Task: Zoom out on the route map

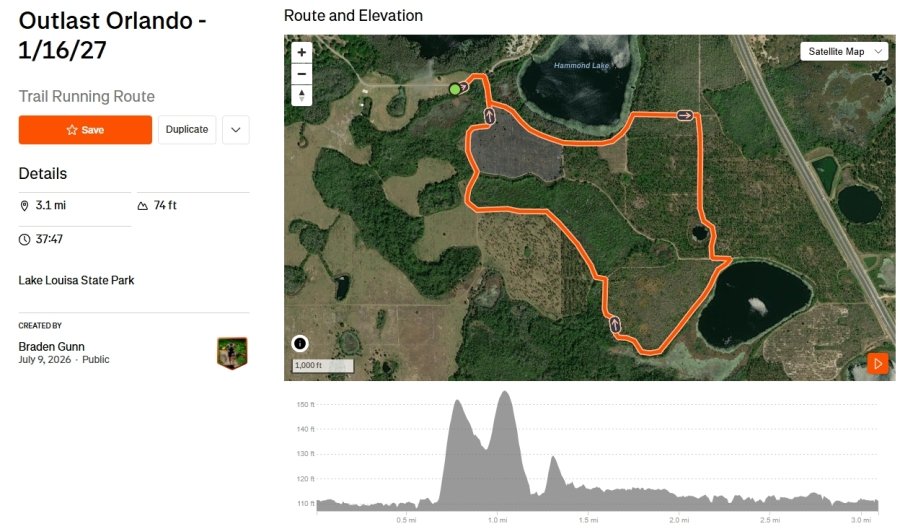Action: click(x=301, y=74)
